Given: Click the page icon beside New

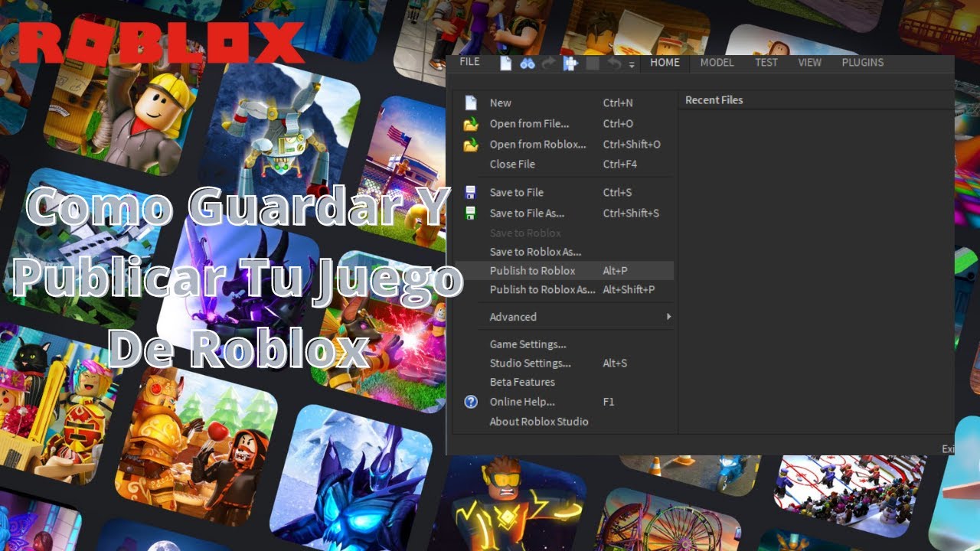Looking at the screenshot, I should pyautogui.click(x=471, y=103).
